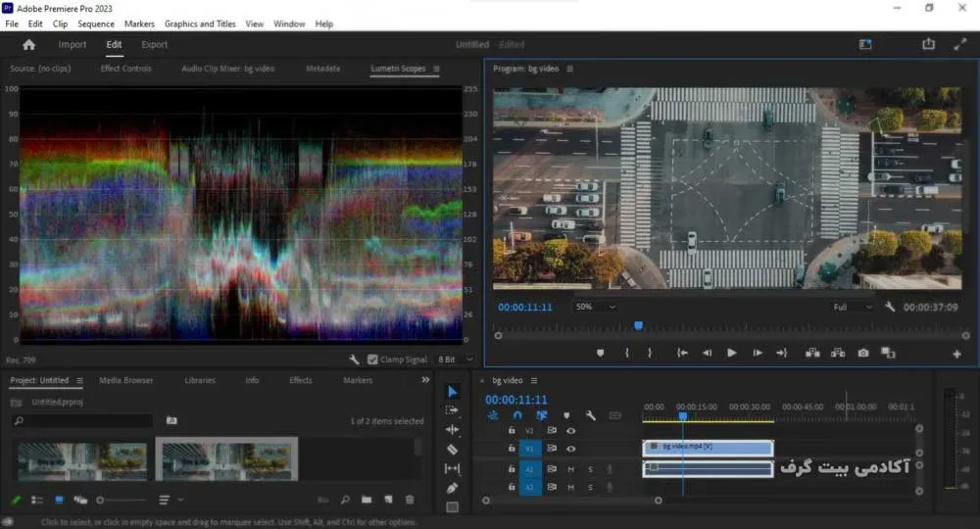Screen dimensions: 980x529
Task: Toggle the Clamp Signal checkbox
Action: tap(372, 360)
